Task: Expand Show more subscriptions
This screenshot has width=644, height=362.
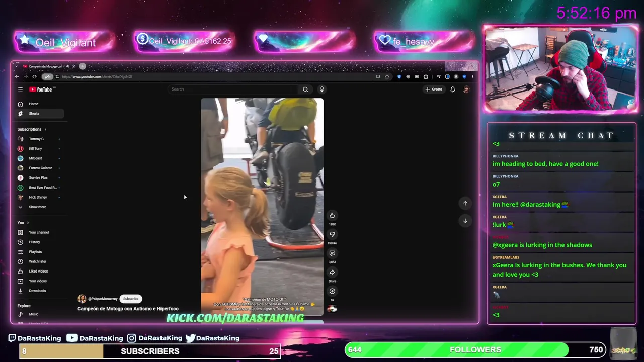Action: click(39, 207)
